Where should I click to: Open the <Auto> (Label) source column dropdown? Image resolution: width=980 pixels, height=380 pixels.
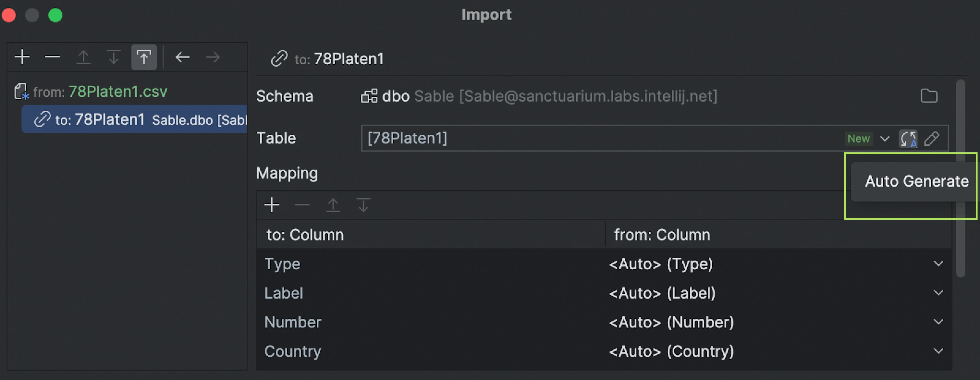pyautogui.click(x=938, y=292)
